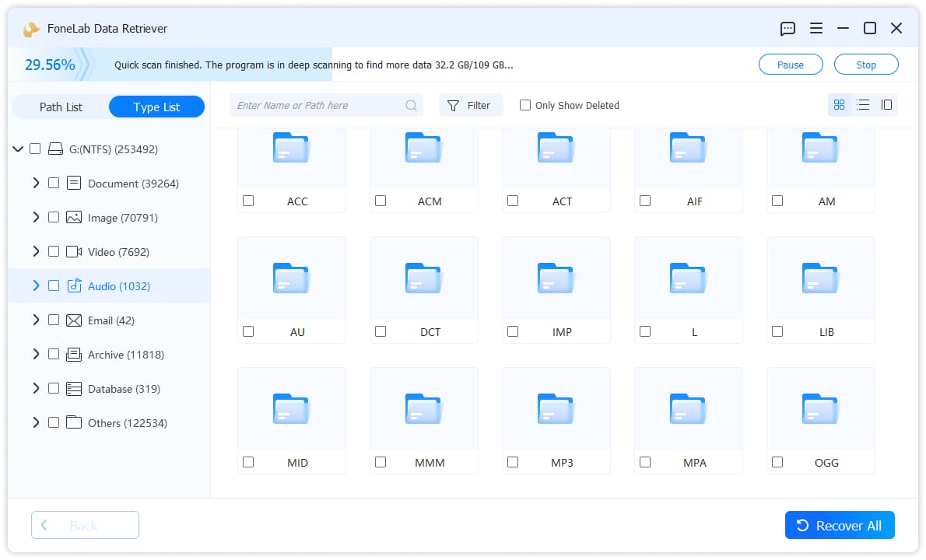
Task: Click the Document category icon
Action: tap(74, 183)
